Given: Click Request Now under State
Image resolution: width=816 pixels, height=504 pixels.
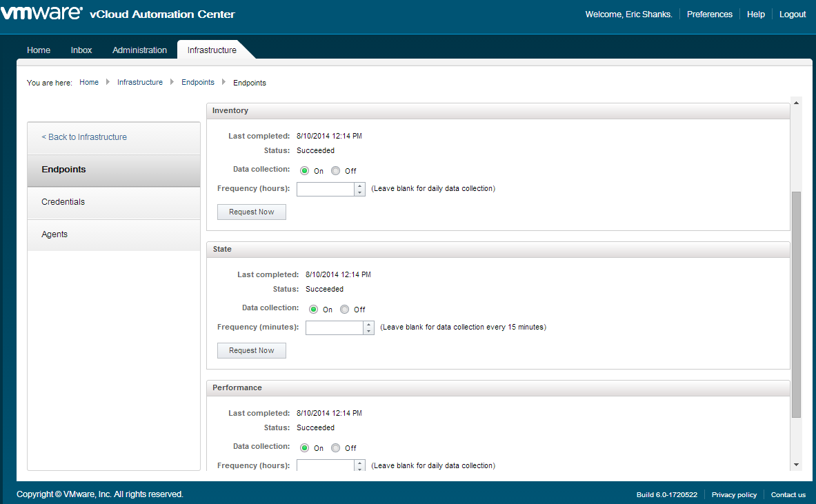Looking at the screenshot, I should pyautogui.click(x=251, y=351).
